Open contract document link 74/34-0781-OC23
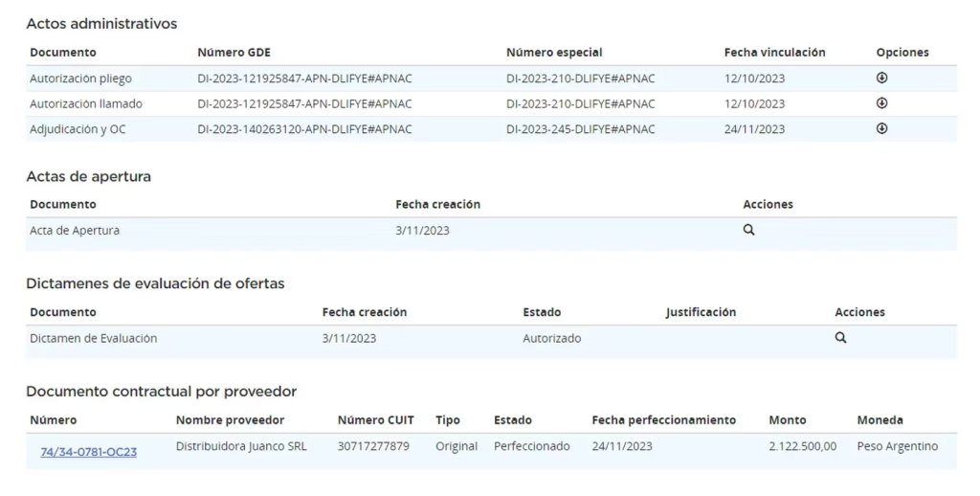The width and height of the screenshot is (980, 496). click(x=88, y=452)
